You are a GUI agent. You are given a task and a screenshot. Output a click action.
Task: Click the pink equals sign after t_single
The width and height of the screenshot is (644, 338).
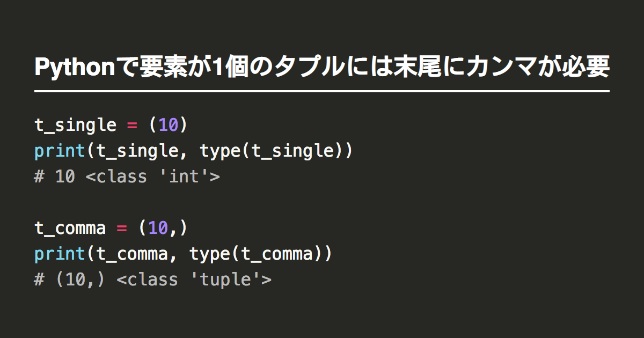(132, 126)
